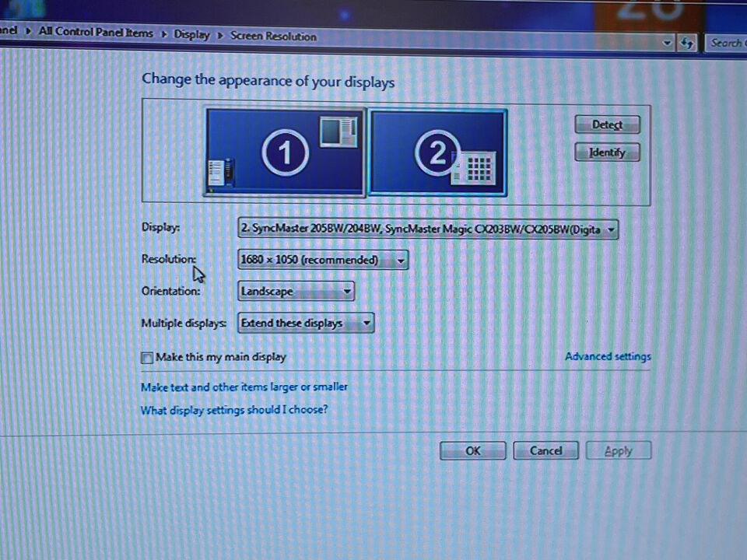The width and height of the screenshot is (747, 560).
Task: Click the Cancel button
Action: (x=546, y=450)
